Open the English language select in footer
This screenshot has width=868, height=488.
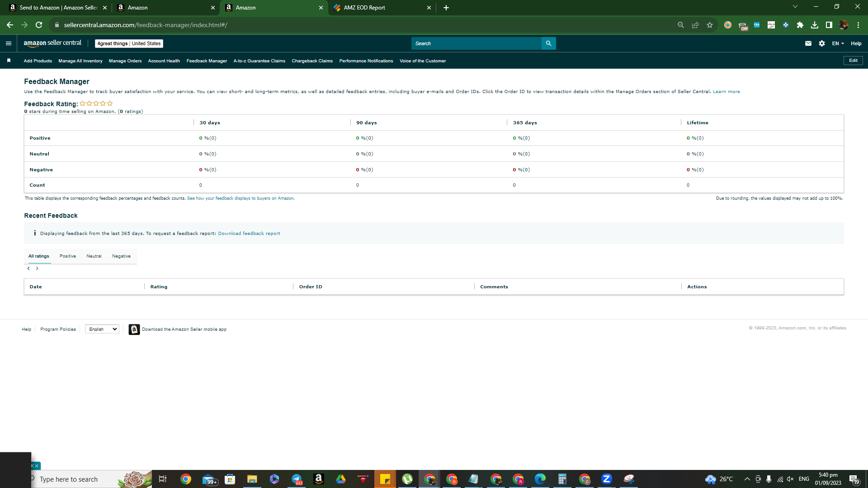click(102, 329)
